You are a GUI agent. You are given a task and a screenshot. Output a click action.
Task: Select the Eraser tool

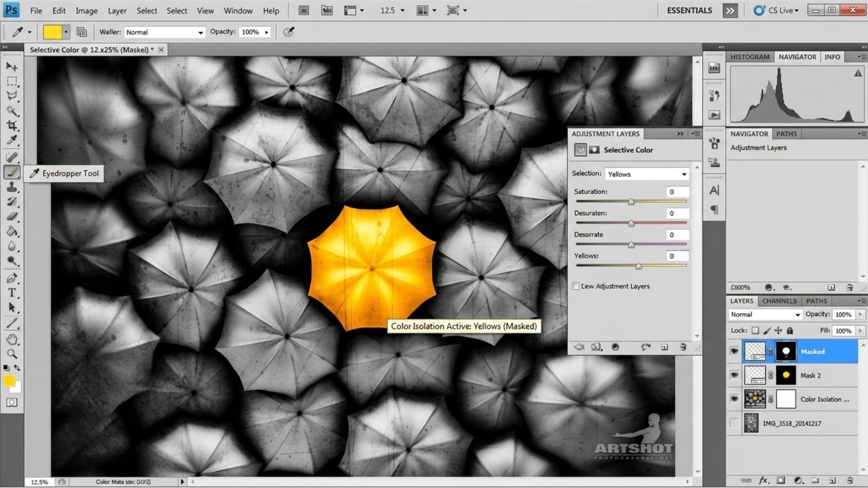pyautogui.click(x=12, y=216)
